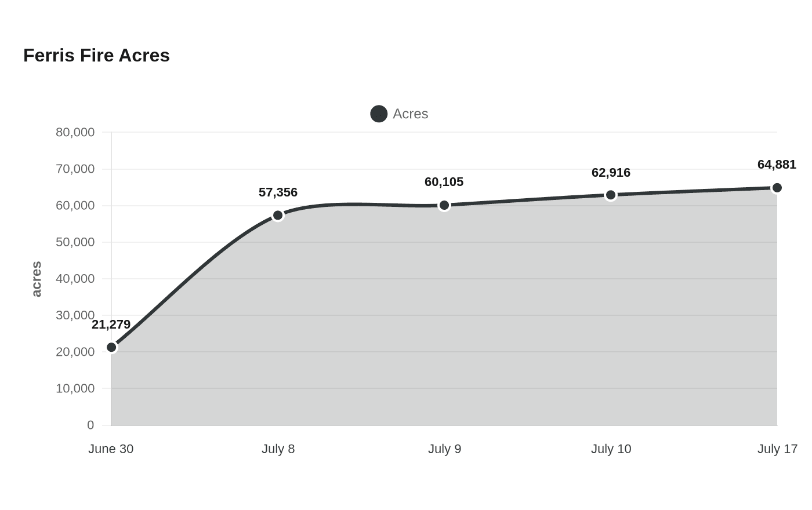This screenshot has width=812, height=510.
Task: Select the July 9 data point
Action: point(444,205)
